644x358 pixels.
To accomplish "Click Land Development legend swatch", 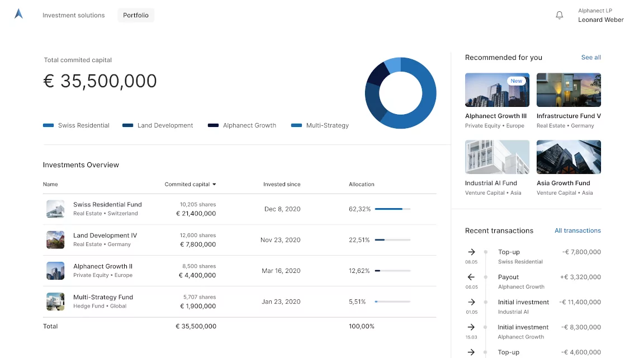I will [127, 125].
